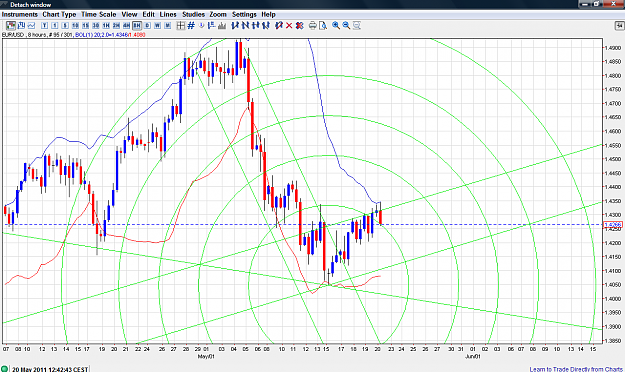Image resolution: width=625 pixels, height=372 pixels.
Task: Open the Lines menu
Action: [x=168, y=14]
